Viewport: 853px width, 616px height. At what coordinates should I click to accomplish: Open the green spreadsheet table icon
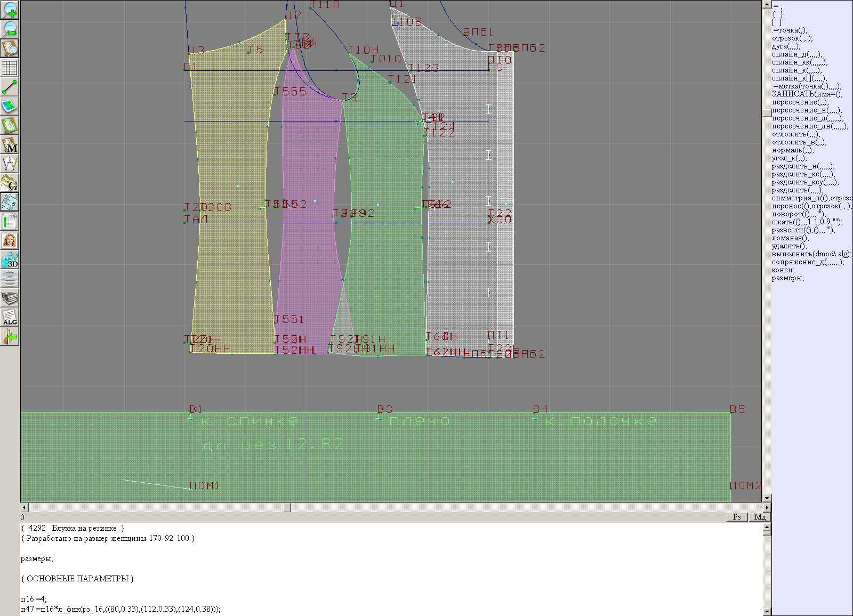(10, 221)
